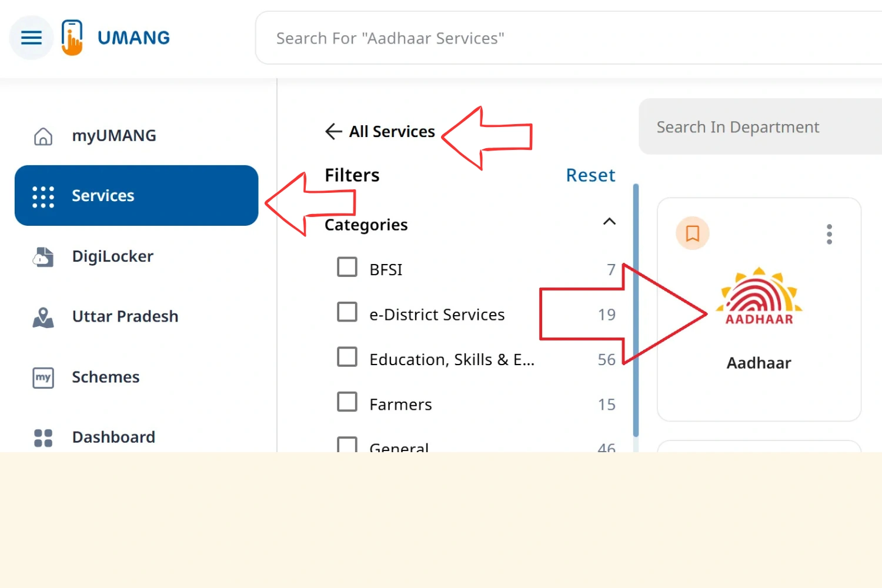Image resolution: width=882 pixels, height=588 pixels.
Task: Collapse the Categories filter section
Action: click(609, 222)
